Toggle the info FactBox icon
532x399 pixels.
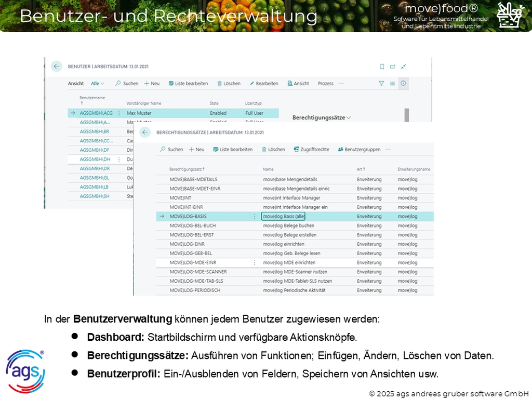[x=403, y=84]
